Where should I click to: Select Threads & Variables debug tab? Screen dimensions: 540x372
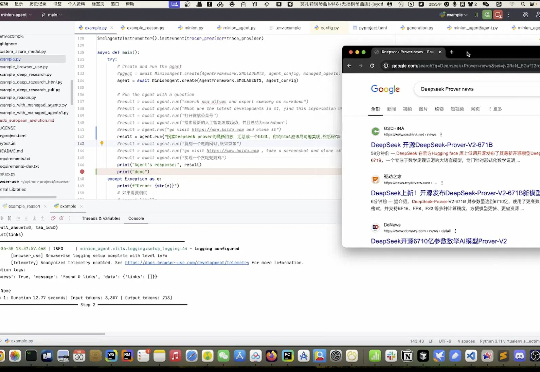coord(101,218)
